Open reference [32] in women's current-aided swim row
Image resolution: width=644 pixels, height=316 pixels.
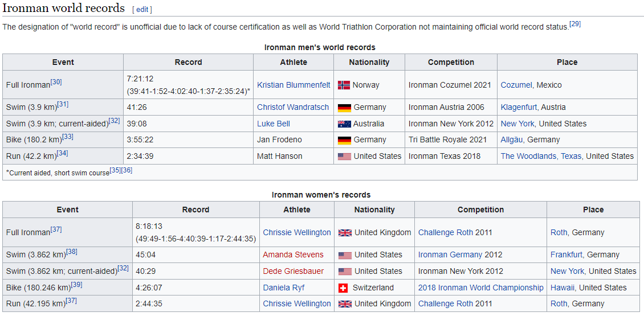click(x=123, y=268)
